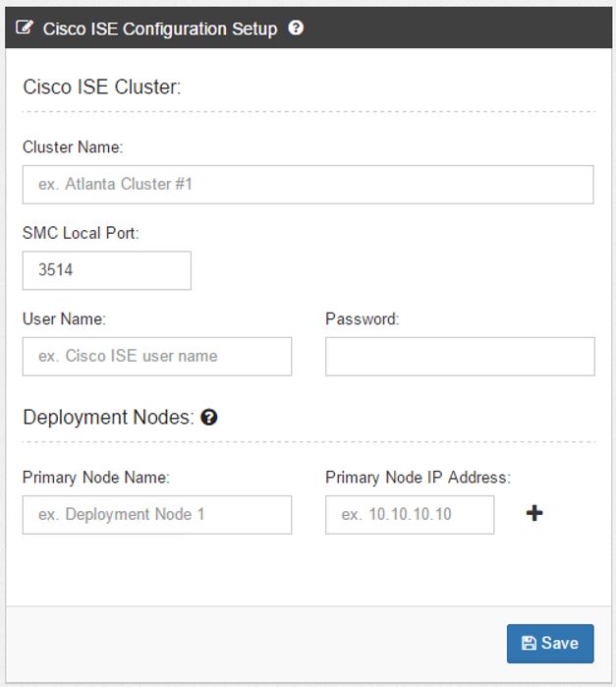Click the Deployment Nodes heading text
Screen dimensions: 616x687
pos(108,417)
